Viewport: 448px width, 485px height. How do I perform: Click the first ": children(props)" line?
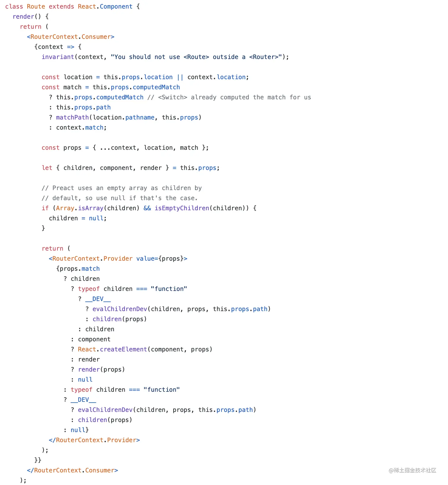pyautogui.click(x=116, y=319)
